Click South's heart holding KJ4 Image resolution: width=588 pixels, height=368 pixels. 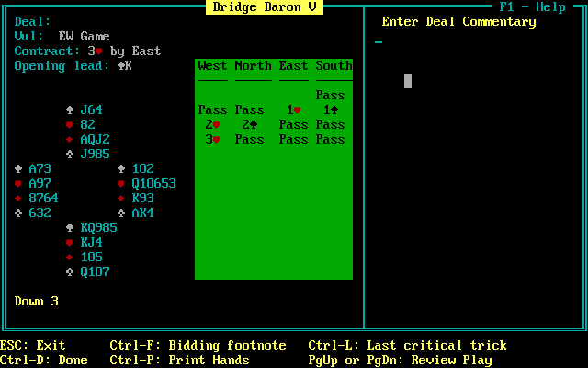[x=91, y=243]
